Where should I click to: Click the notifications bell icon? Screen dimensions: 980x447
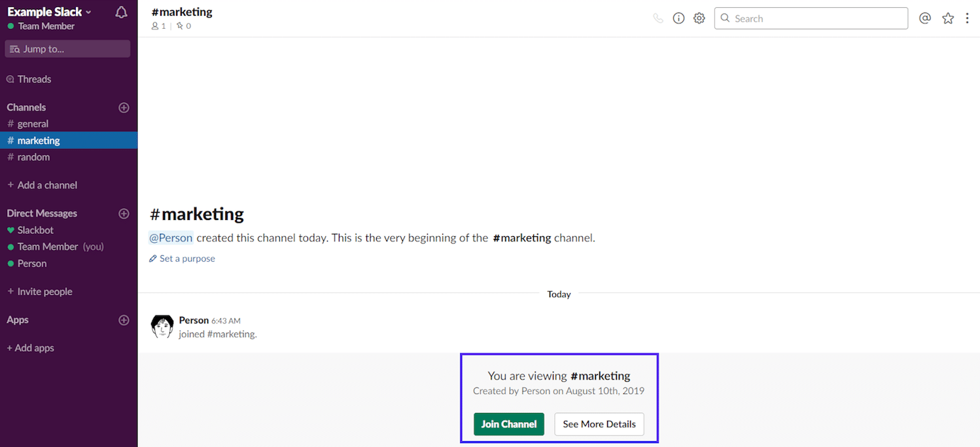pyautogui.click(x=121, y=12)
